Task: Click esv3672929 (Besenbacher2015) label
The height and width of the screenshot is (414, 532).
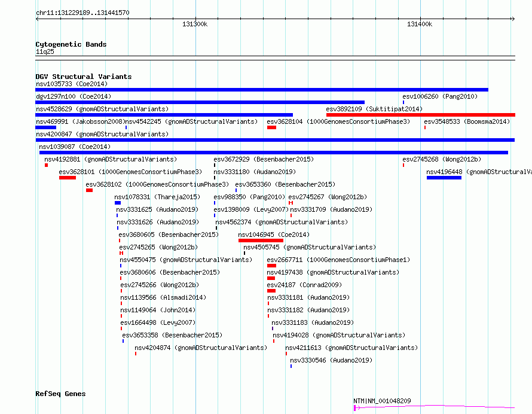Action: point(264,159)
